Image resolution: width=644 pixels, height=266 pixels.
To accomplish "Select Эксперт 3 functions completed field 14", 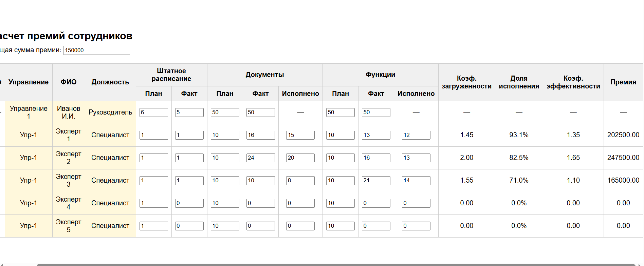I will (416, 181).
